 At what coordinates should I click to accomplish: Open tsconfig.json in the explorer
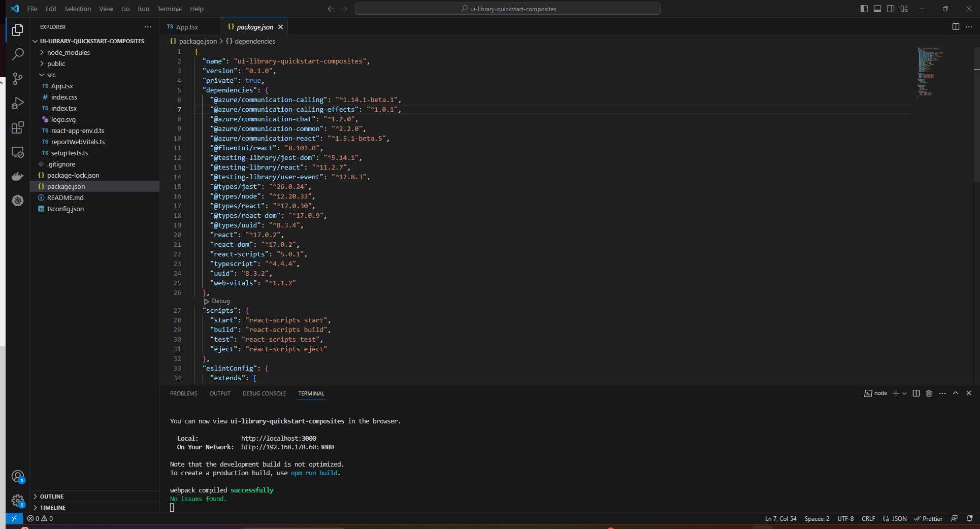click(x=66, y=209)
